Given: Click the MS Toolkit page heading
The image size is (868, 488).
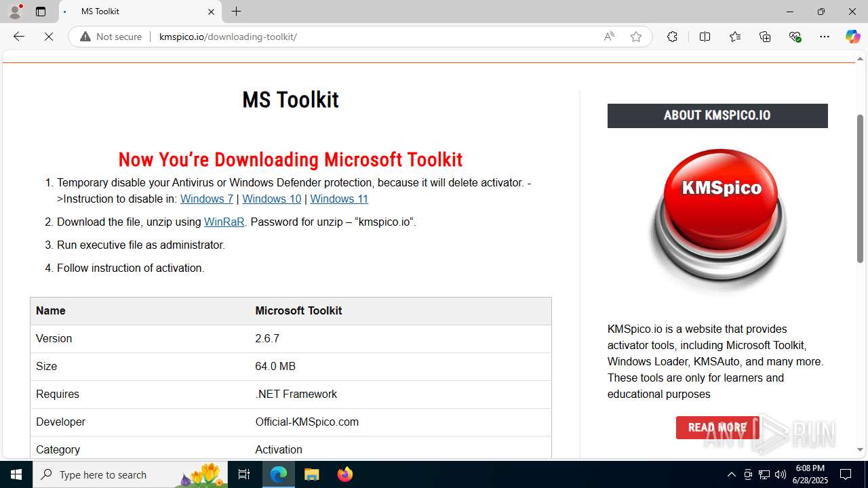Looking at the screenshot, I should coord(290,100).
